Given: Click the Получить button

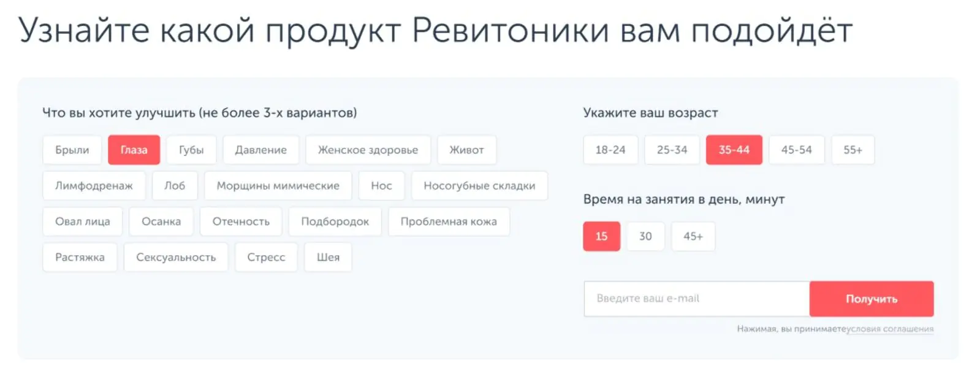Looking at the screenshot, I should point(872,299).
